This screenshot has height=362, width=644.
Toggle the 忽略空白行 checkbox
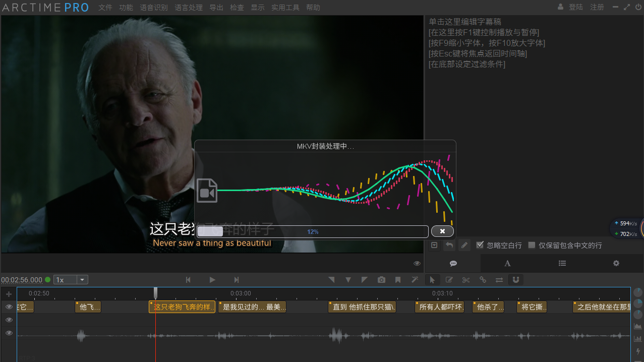[x=480, y=245]
